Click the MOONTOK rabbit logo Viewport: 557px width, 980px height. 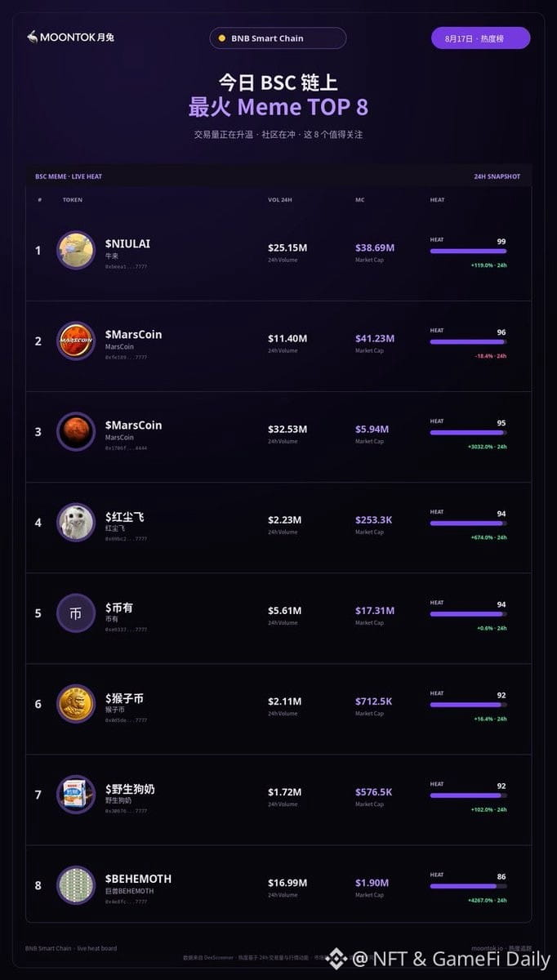(32, 37)
